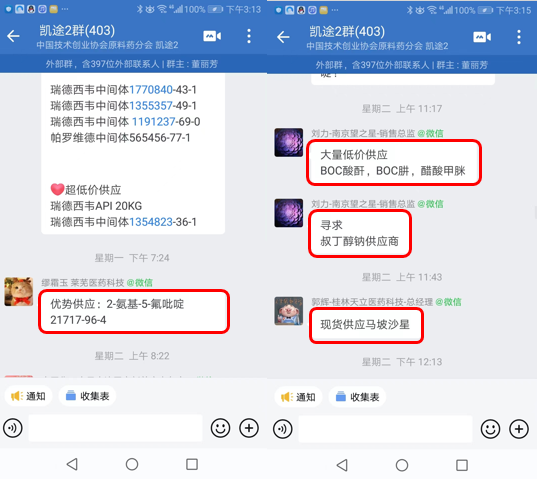Screen dimensions: 537x479
Task: Focus message input field in left chat
Action: [115, 428]
